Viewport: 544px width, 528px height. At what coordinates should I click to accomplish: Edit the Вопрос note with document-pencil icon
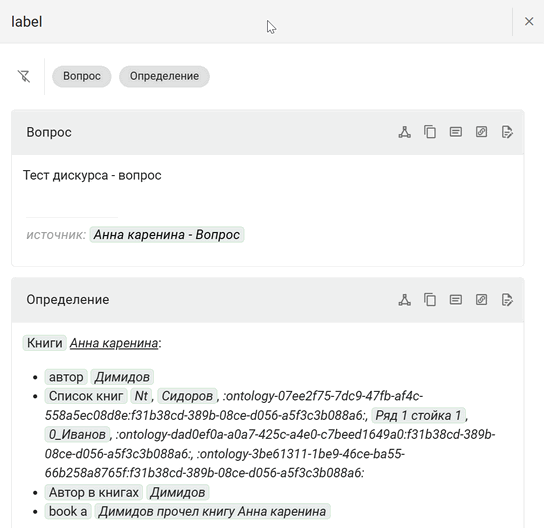tap(507, 132)
